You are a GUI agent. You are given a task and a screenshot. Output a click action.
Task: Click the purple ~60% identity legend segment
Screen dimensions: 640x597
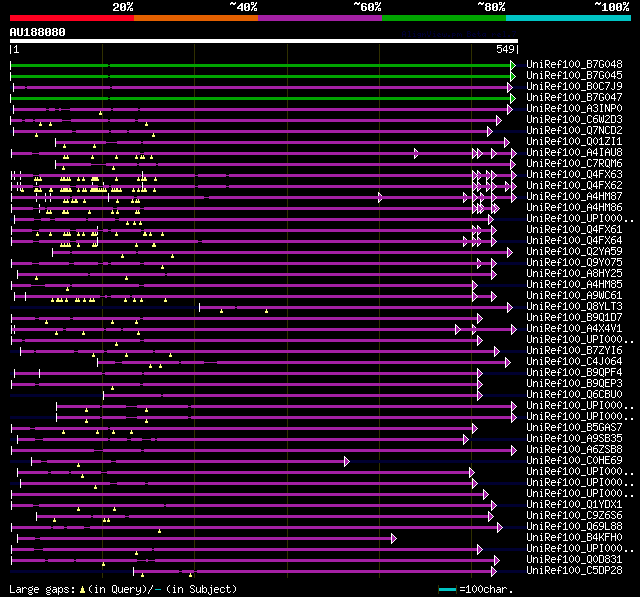point(320,18)
